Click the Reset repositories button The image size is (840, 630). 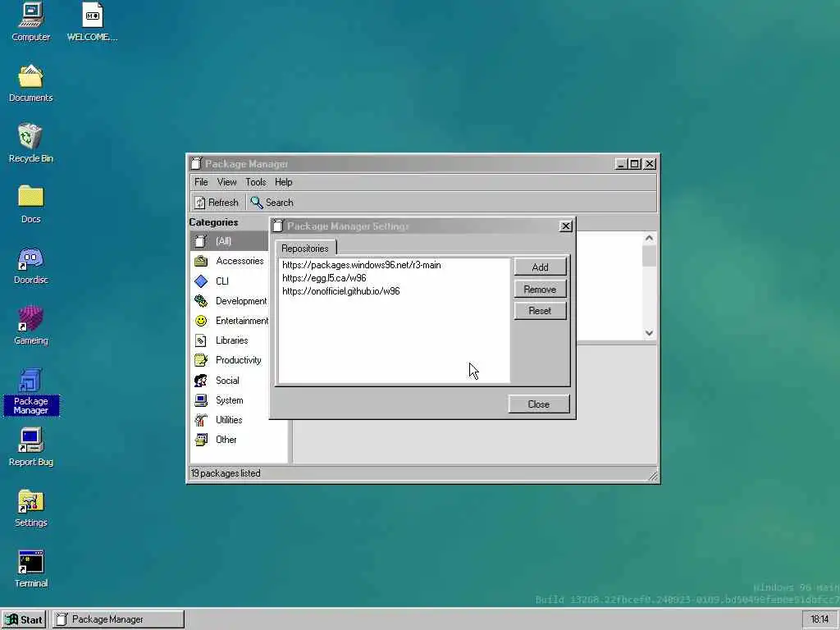coord(540,311)
